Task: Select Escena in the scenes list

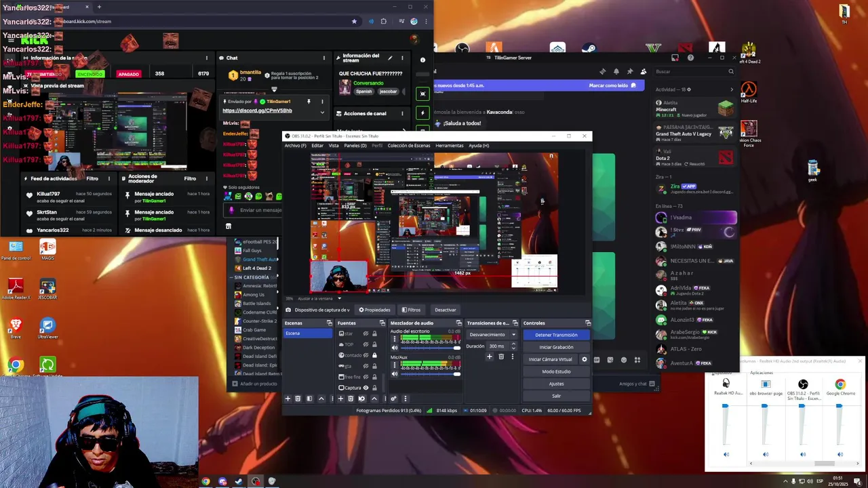Action: click(309, 333)
